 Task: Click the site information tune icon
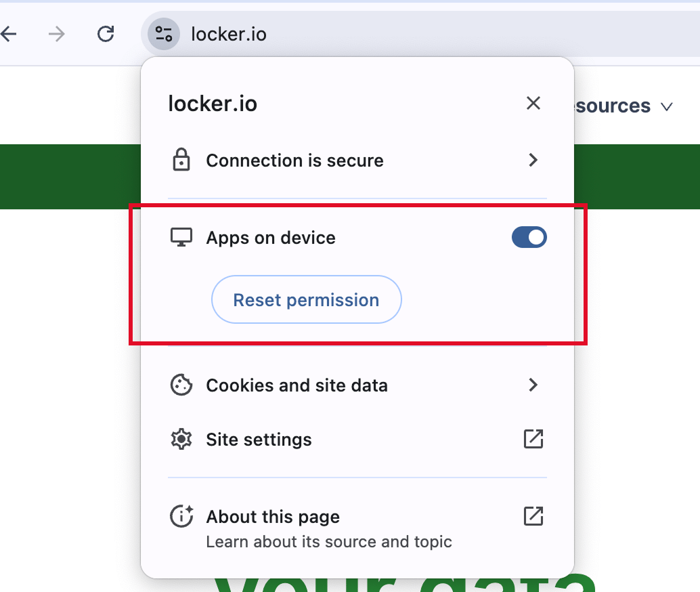pos(163,34)
